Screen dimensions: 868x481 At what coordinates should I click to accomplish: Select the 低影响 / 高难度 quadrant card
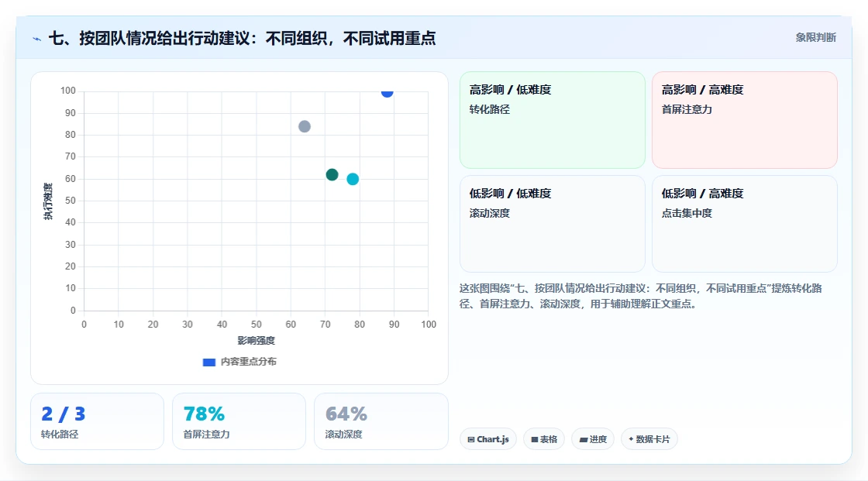[745, 224]
